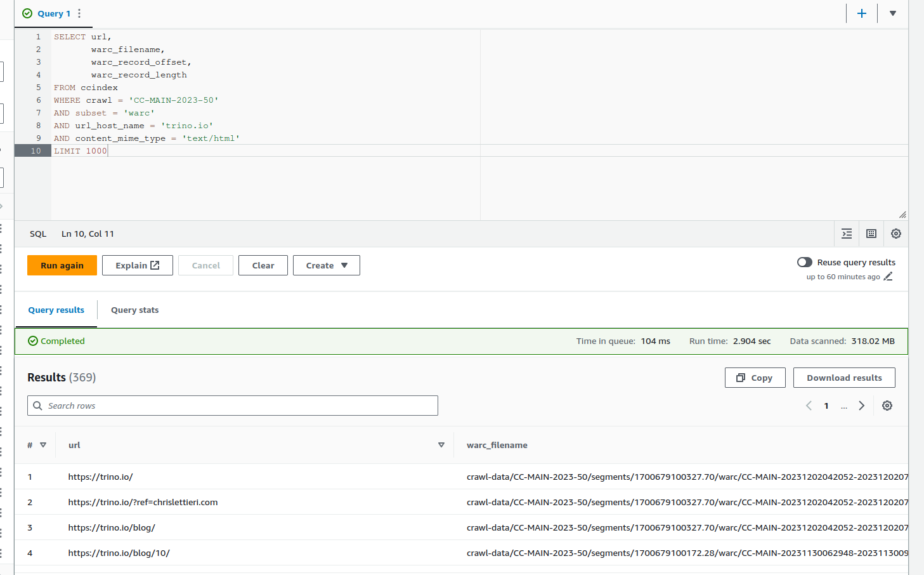Switch to Query results tab

click(x=56, y=310)
